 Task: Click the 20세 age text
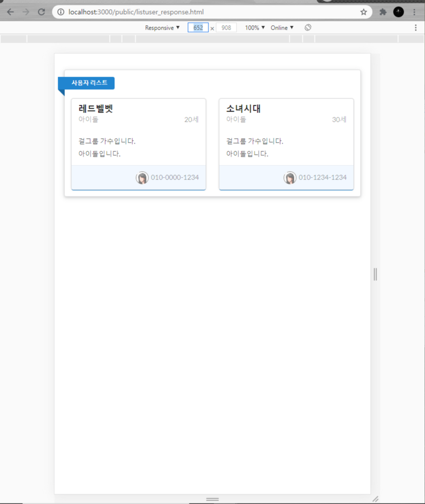(x=191, y=119)
